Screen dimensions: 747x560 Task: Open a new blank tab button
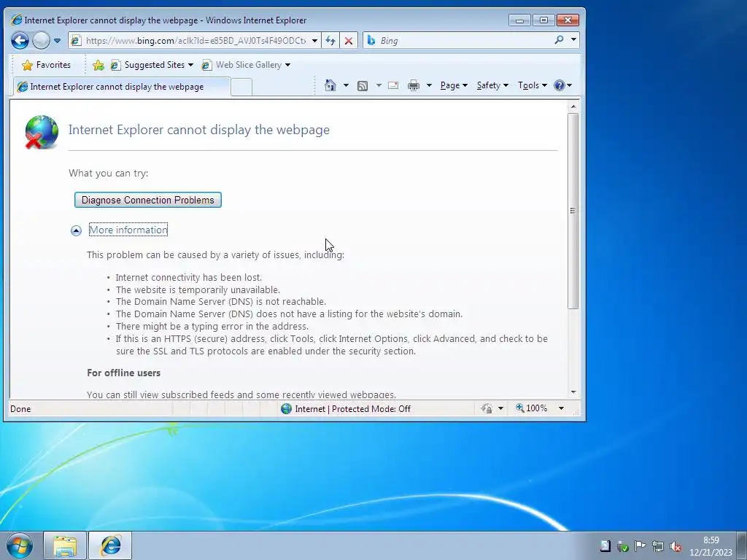point(241,87)
